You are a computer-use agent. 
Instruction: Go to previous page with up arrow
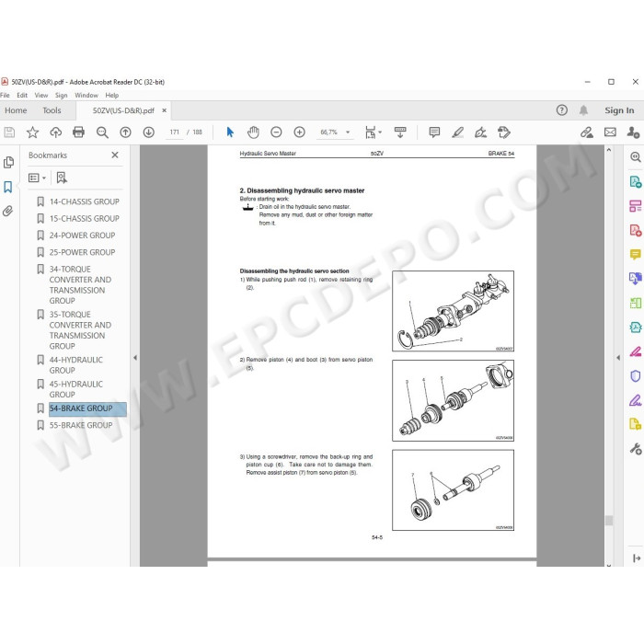coord(126,132)
